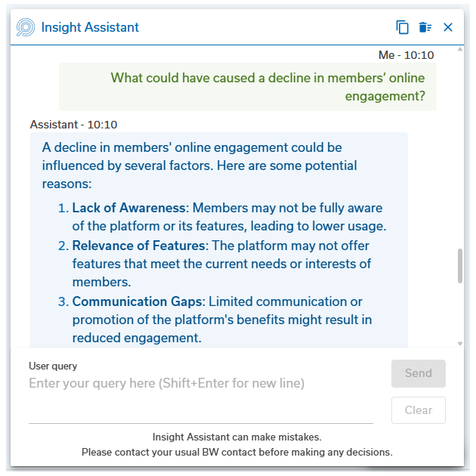Click the scrollbar down arrow

460,343
